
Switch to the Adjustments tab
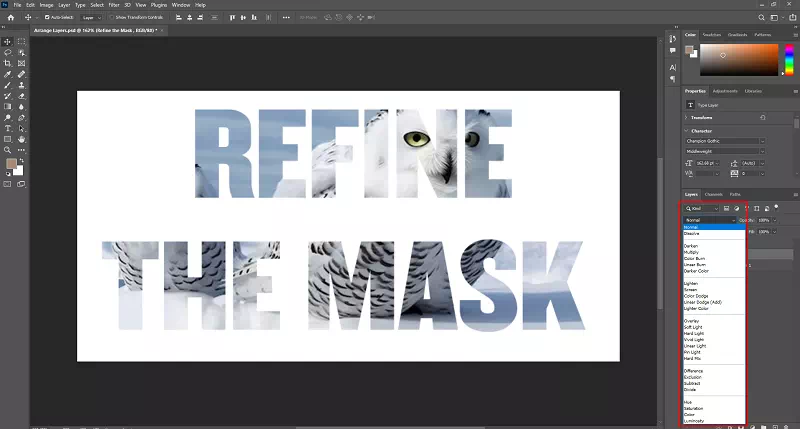click(725, 91)
